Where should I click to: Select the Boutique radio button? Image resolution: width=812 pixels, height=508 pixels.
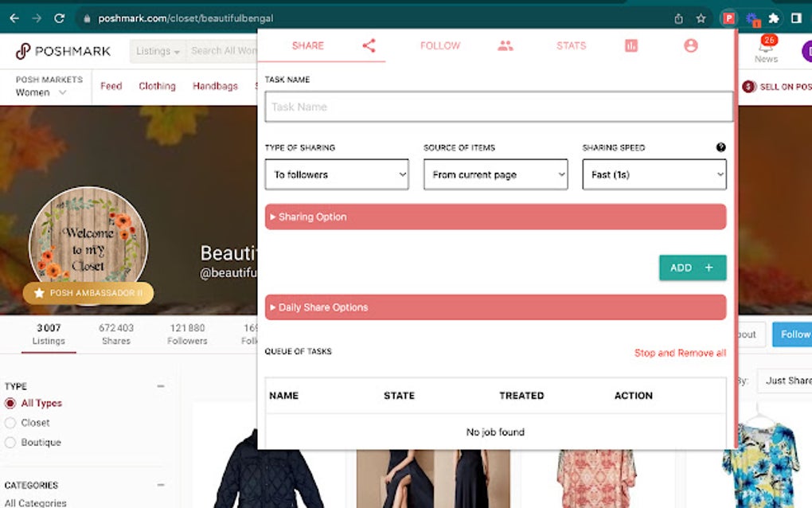point(10,443)
